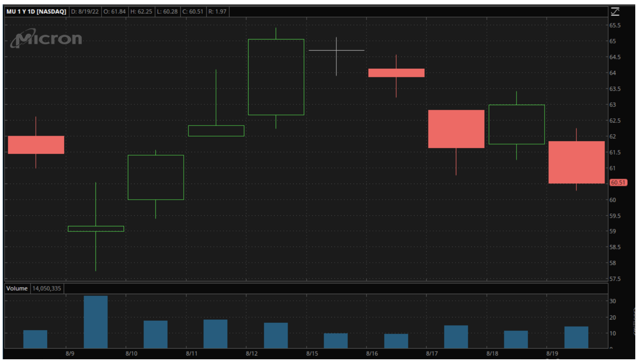
Task: Click the 8/10 date axis label
Action: (131, 354)
